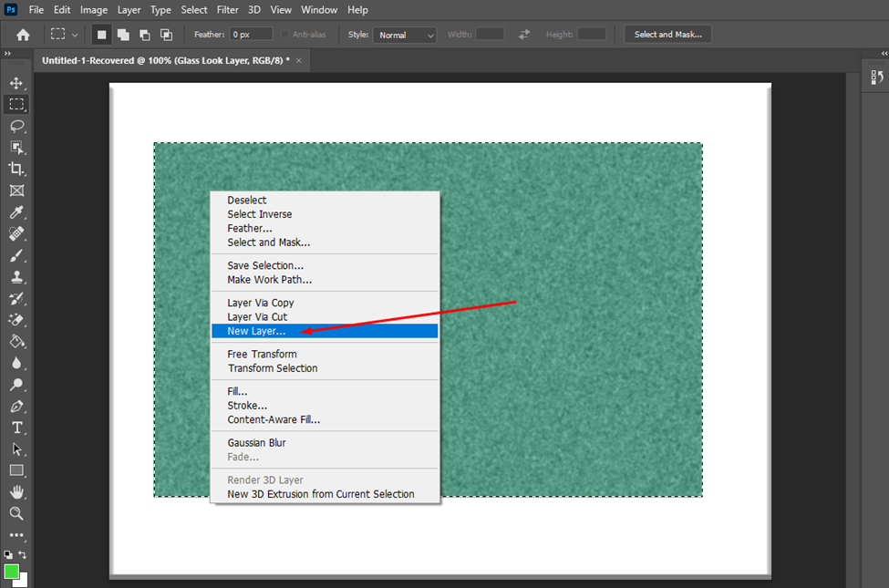Open the Select menu

pos(194,10)
